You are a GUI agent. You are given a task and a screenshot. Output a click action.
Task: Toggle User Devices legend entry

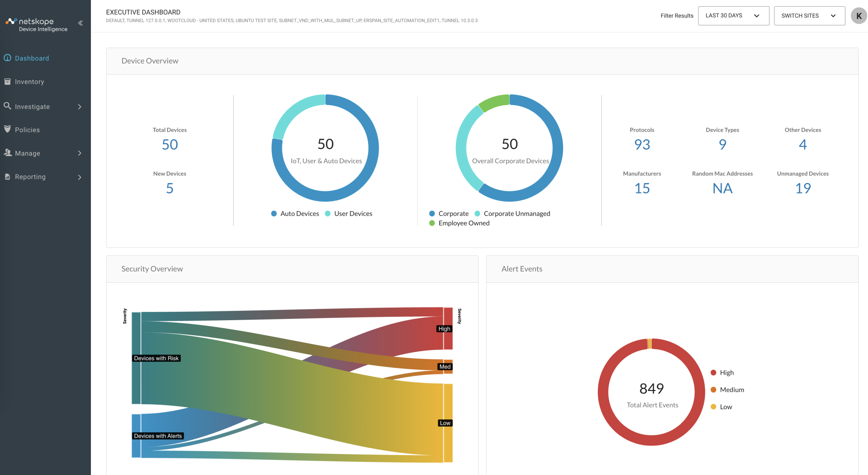[349, 213]
